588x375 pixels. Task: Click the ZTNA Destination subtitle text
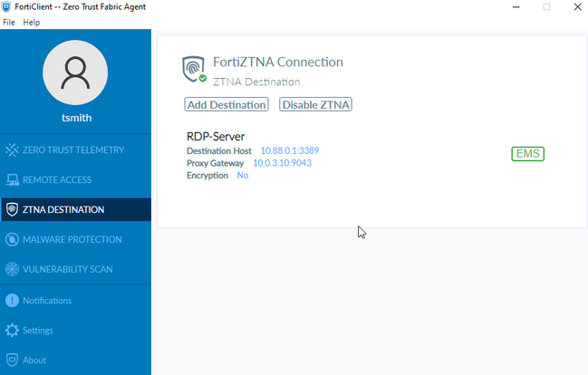(x=256, y=82)
